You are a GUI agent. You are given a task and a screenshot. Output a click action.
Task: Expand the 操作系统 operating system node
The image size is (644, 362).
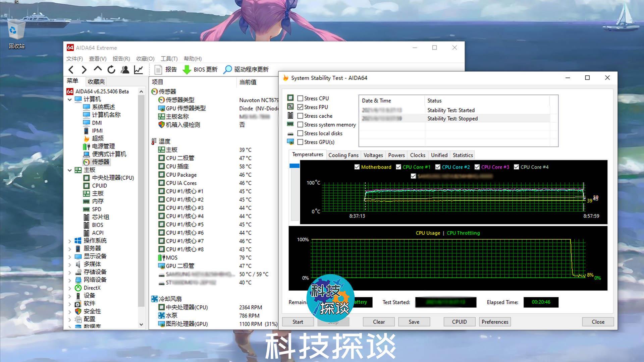(70, 241)
